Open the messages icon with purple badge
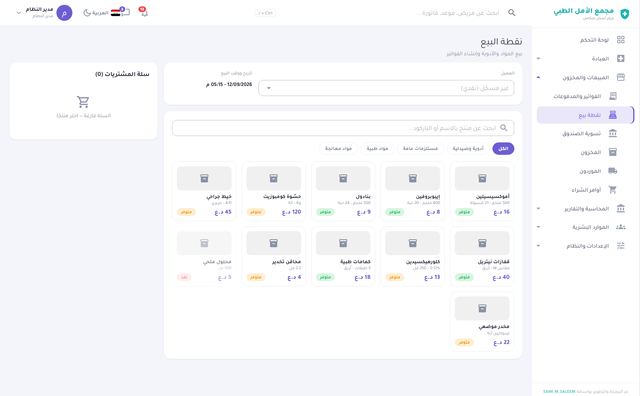 point(125,12)
